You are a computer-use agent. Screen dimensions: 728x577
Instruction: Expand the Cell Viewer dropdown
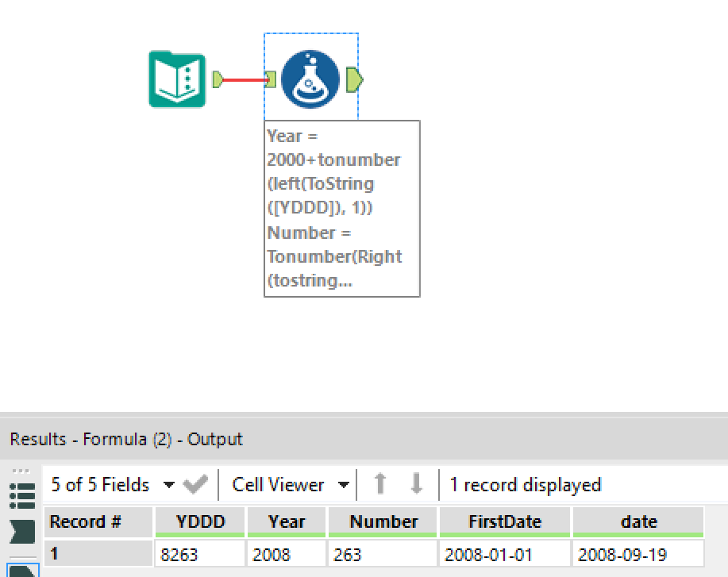291,485
